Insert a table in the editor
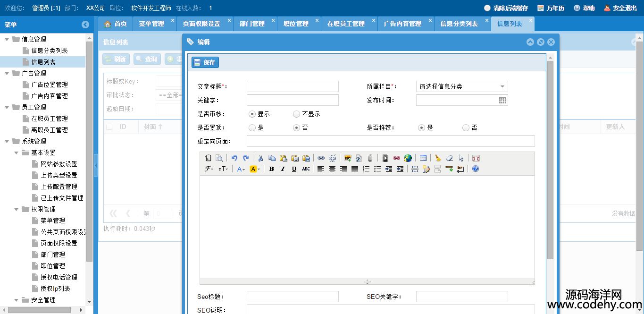The image size is (644, 314). pyautogui.click(x=423, y=158)
